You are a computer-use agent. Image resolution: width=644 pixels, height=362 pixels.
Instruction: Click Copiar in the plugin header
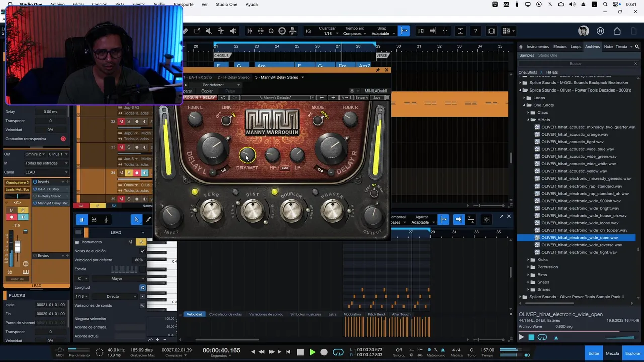coord(207,91)
